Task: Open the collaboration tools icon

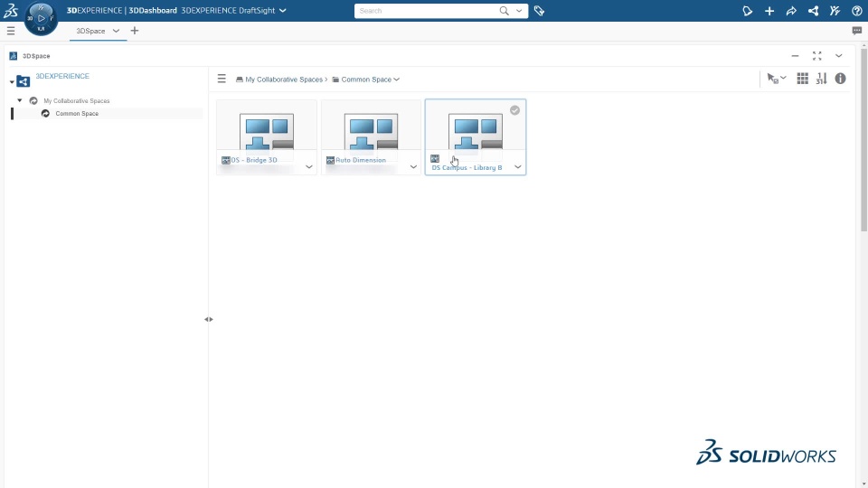Action: point(835,11)
